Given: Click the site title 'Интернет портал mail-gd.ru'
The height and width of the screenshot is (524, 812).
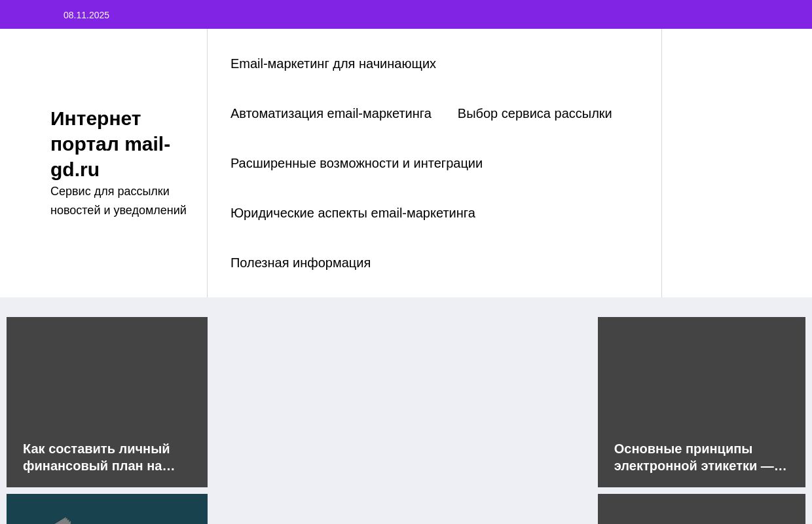Looking at the screenshot, I should [110, 143].
